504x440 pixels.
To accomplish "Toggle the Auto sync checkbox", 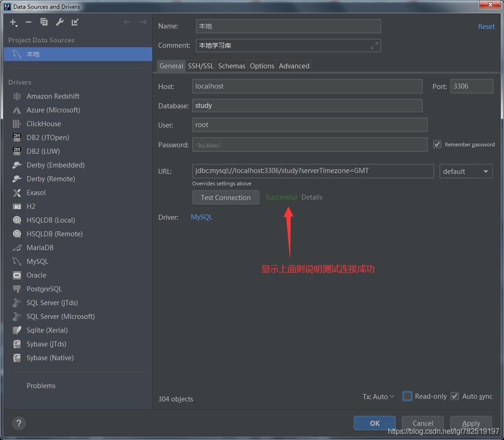I will click(454, 396).
